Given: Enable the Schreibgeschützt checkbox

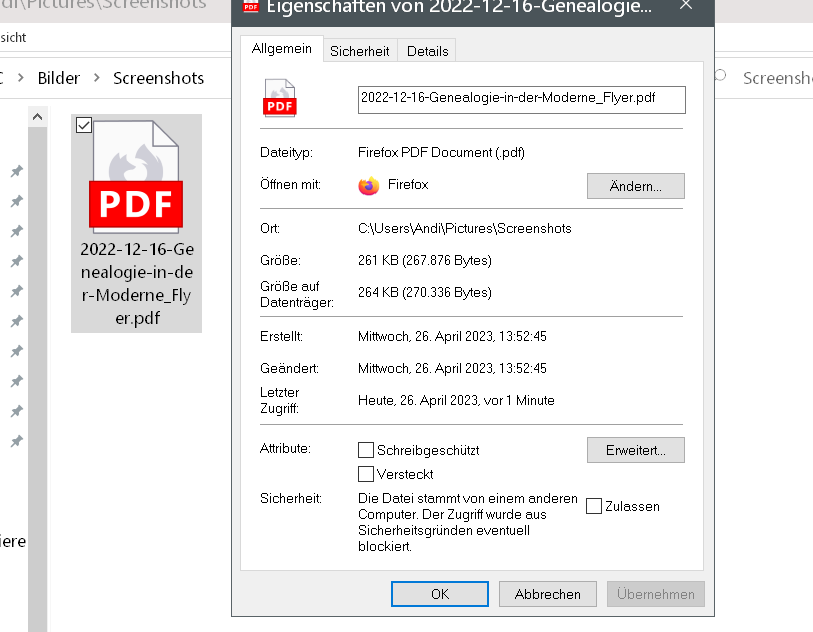Looking at the screenshot, I should pyautogui.click(x=366, y=450).
